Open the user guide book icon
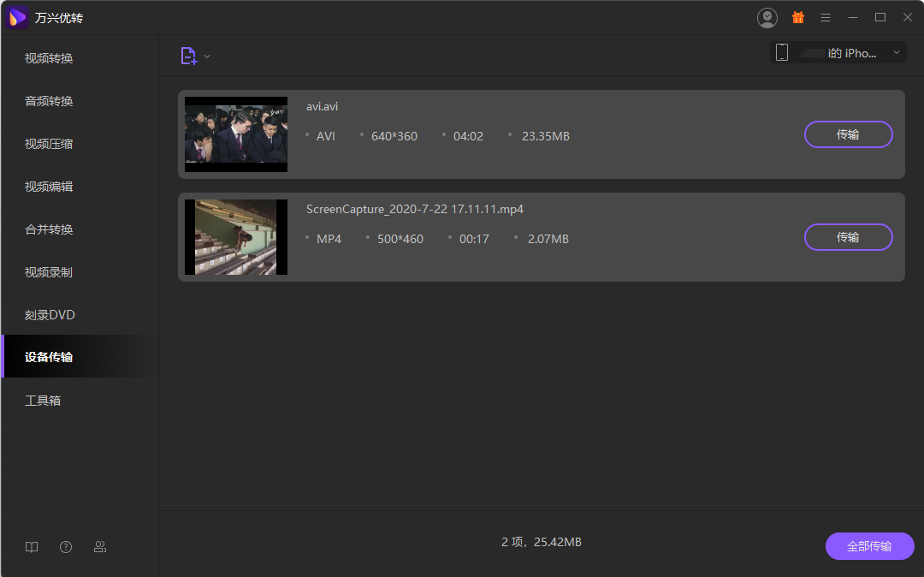 pyautogui.click(x=32, y=547)
